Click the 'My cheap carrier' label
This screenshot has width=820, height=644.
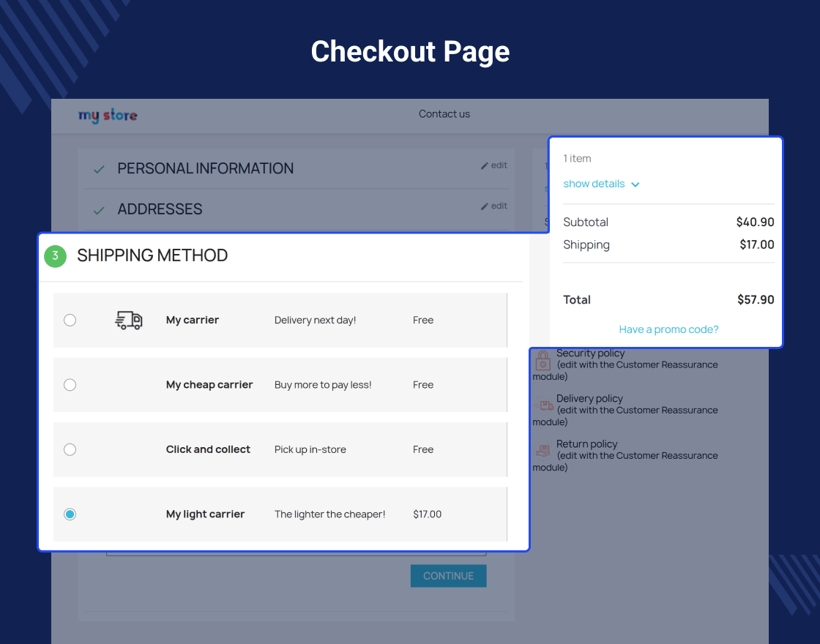tap(209, 385)
